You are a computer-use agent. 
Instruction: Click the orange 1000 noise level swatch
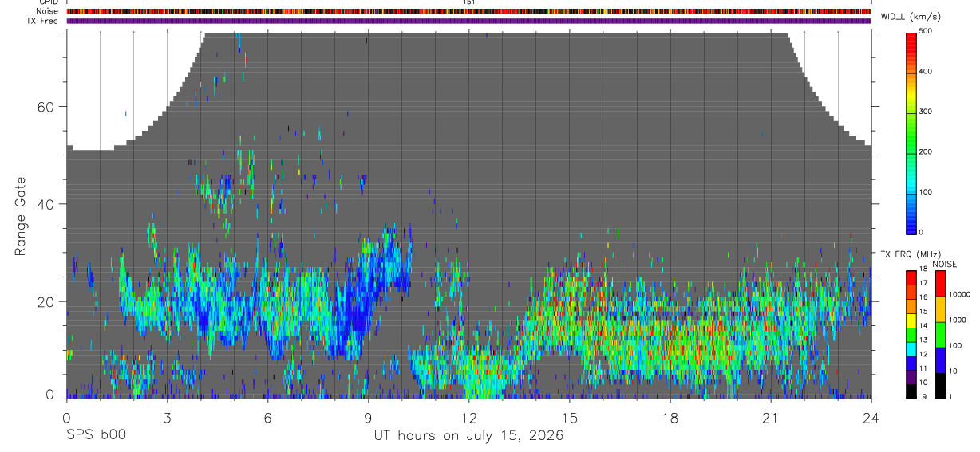click(940, 309)
